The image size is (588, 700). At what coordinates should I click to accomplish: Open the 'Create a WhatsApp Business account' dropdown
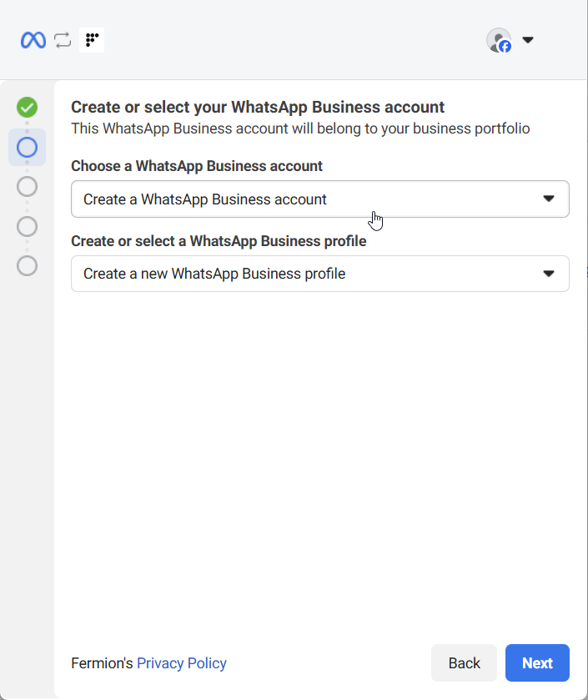(x=309, y=199)
